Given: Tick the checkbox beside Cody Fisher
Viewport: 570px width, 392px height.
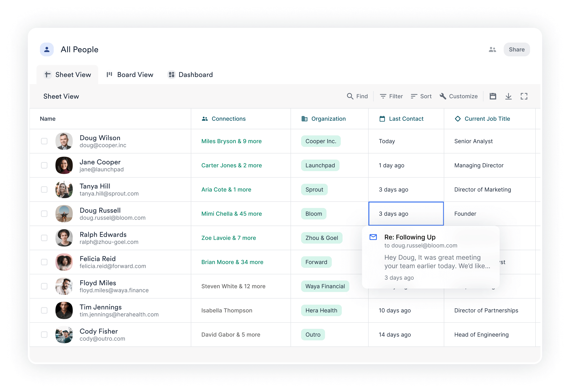Looking at the screenshot, I should tap(44, 335).
